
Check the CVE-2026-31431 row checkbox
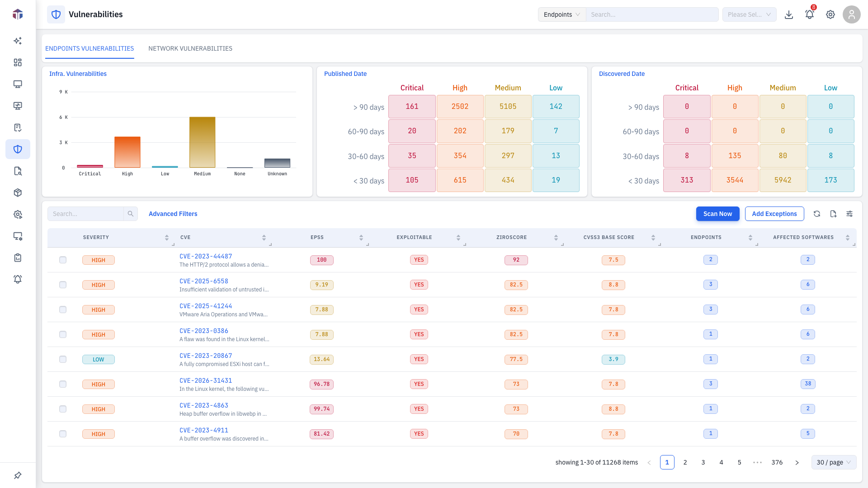click(x=63, y=384)
